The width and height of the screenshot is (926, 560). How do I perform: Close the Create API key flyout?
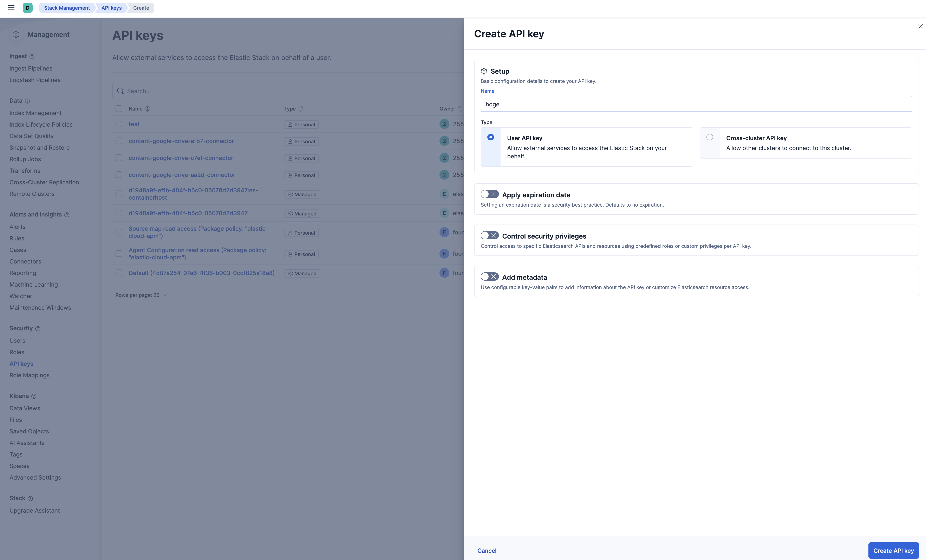[920, 26]
